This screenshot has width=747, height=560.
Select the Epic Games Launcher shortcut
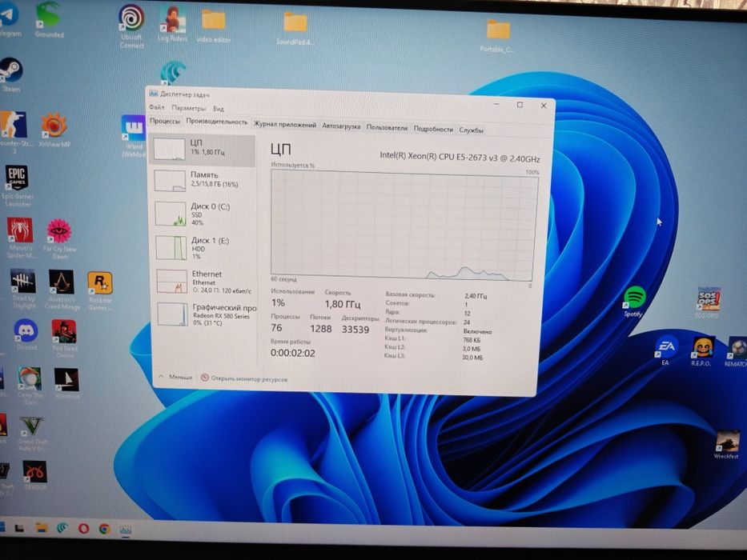(17, 186)
